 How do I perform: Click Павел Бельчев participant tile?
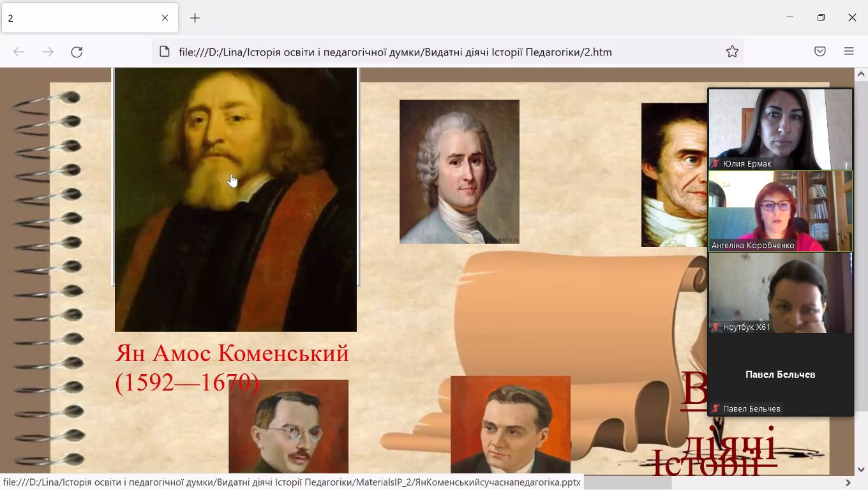780,375
